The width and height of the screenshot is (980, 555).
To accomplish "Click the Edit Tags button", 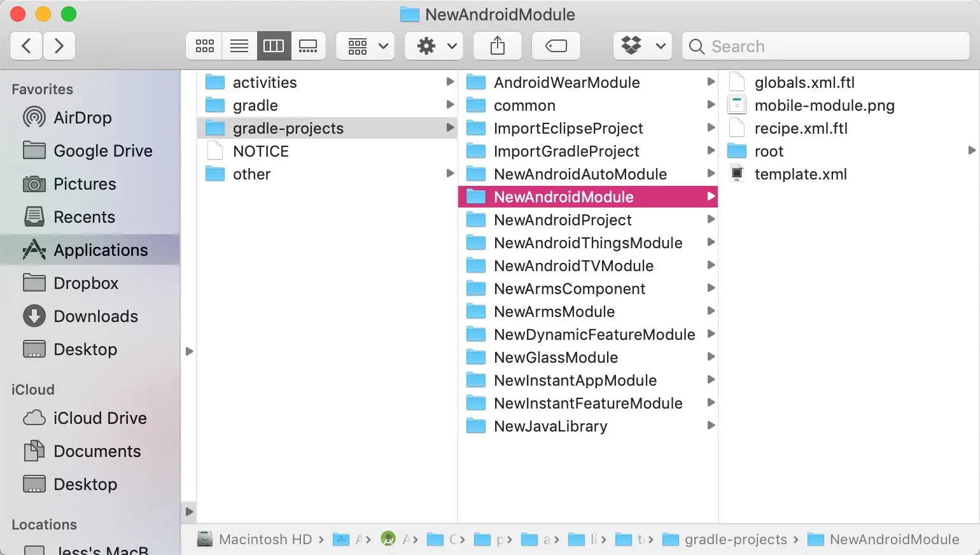I will [x=556, y=46].
